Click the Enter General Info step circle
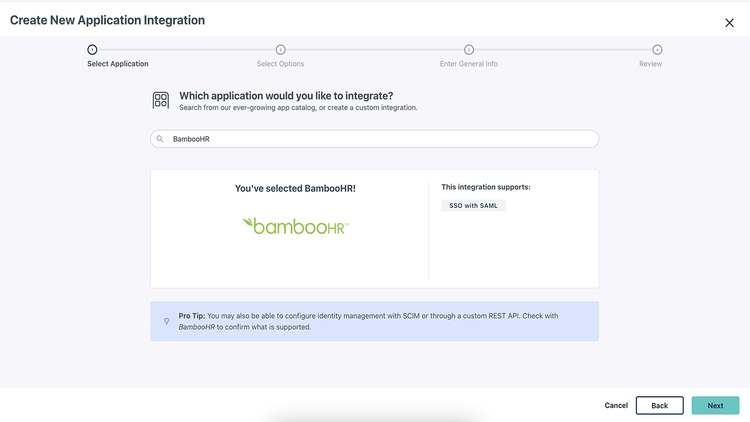 point(469,50)
